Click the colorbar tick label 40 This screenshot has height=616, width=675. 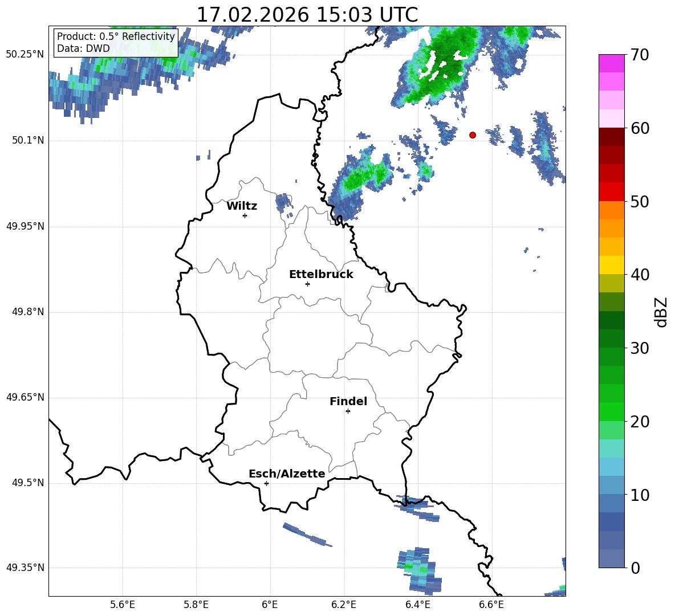click(640, 275)
